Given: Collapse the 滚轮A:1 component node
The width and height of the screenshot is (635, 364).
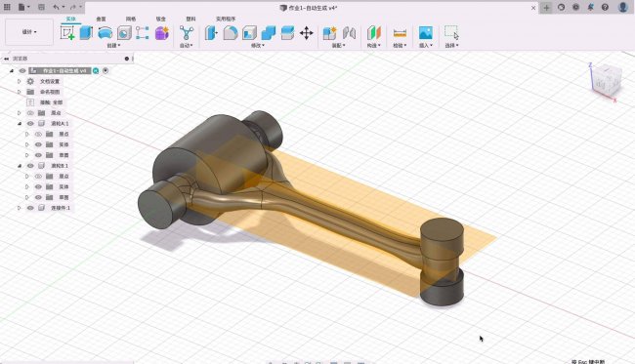Looking at the screenshot, I should (x=19, y=123).
